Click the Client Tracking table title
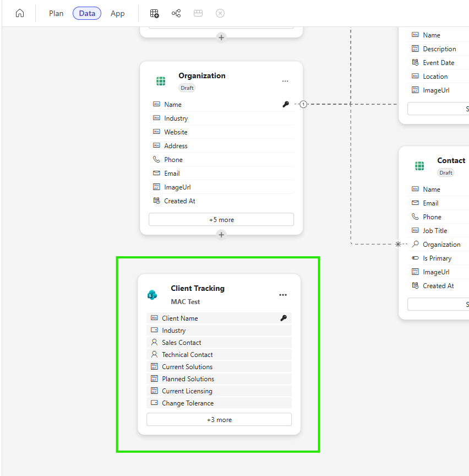This screenshot has width=469, height=476. (x=198, y=288)
